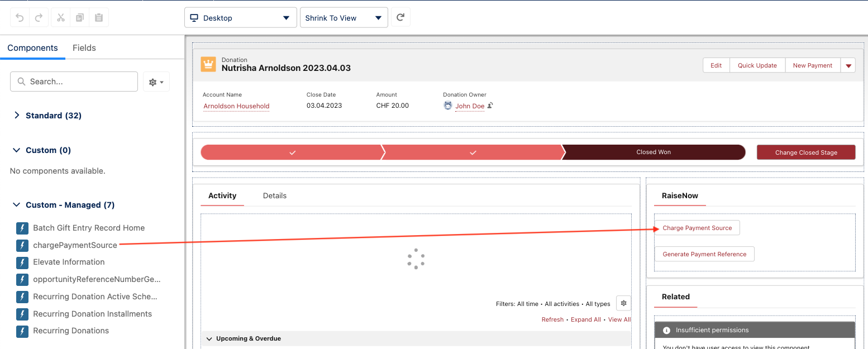The height and width of the screenshot is (349, 868).
Task: Select the RaiseNow tab
Action: coord(680,195)
